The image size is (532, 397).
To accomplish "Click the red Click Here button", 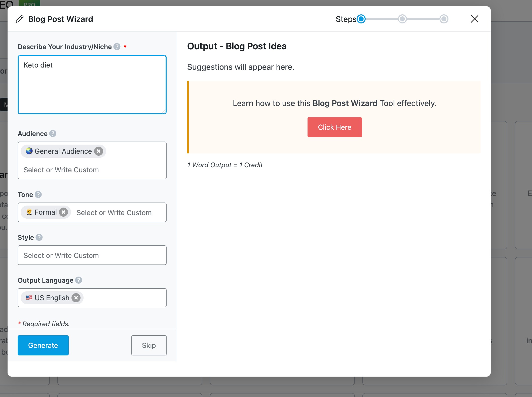I will 334,127.
